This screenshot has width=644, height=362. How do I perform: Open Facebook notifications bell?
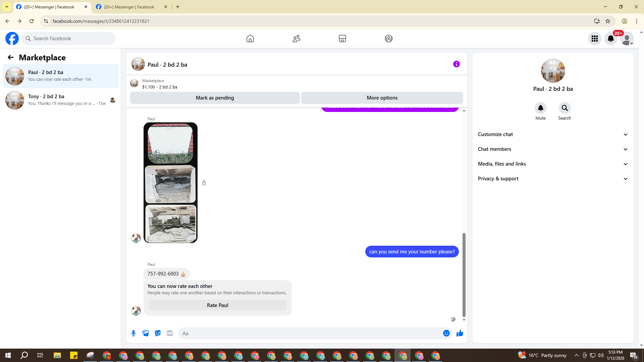point(610,39)
